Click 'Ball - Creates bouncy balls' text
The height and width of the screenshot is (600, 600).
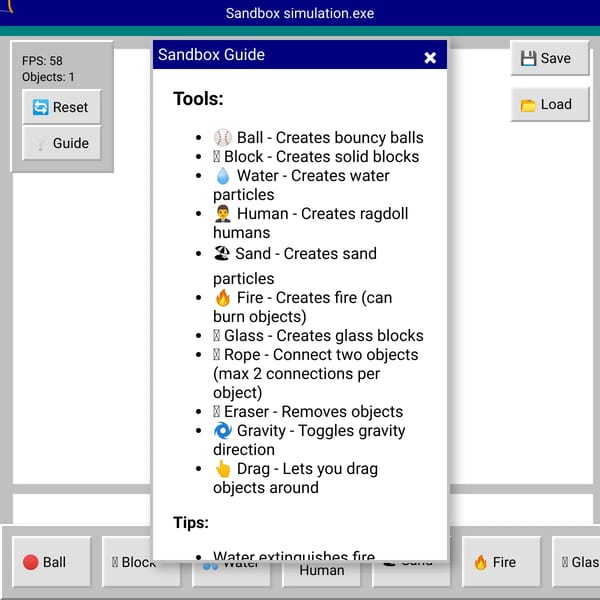[x=330, y=138]
